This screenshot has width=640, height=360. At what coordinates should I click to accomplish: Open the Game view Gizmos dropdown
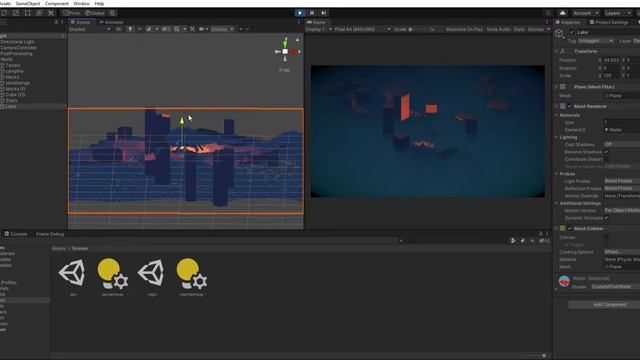(538, 29)
